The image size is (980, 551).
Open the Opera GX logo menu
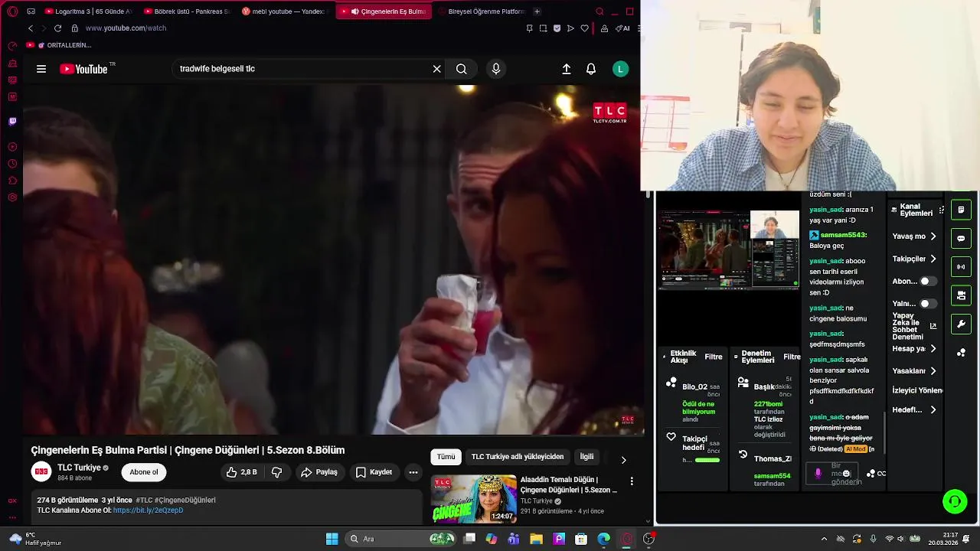coord(12,11)
